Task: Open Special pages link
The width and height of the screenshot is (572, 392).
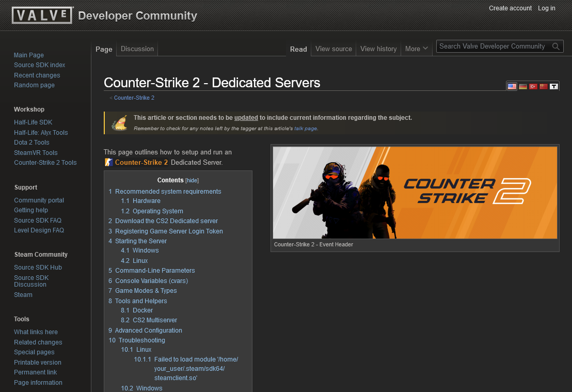Action: (x=34, y=352)
